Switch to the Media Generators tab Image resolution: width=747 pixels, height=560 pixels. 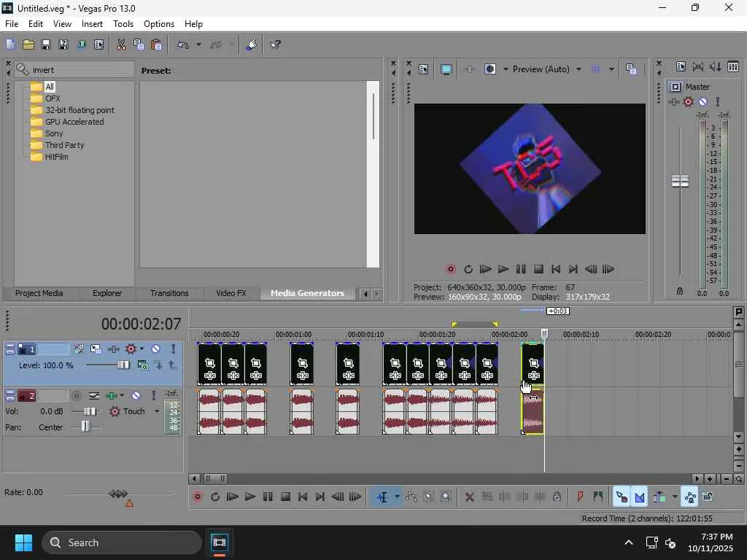click(x=307, y=293)
